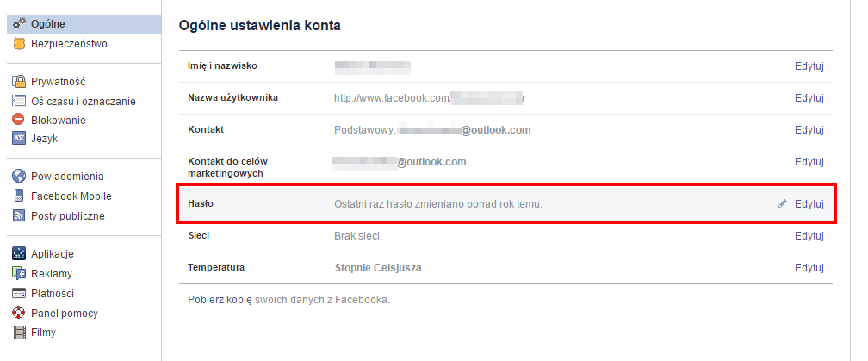The height and width of the screenshot is (361, 868).
Task: Click the Facebook ads icon beside Reklamy
Action: (19, 273)
